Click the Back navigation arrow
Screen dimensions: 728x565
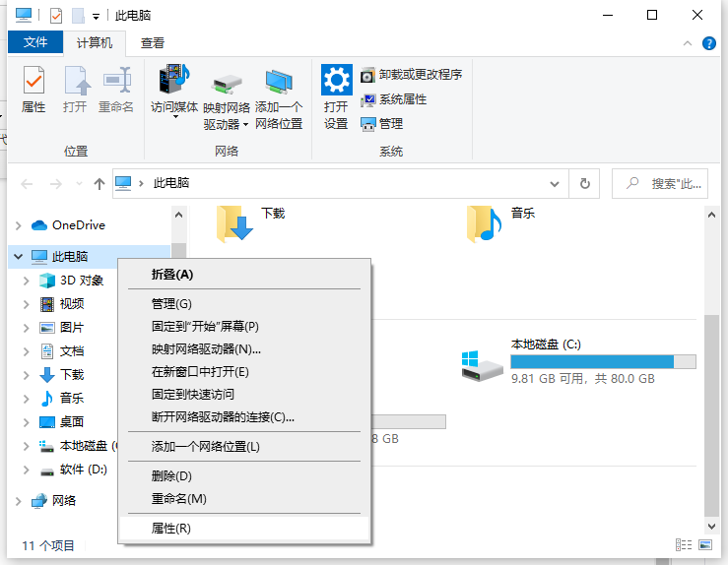point(27,184)
